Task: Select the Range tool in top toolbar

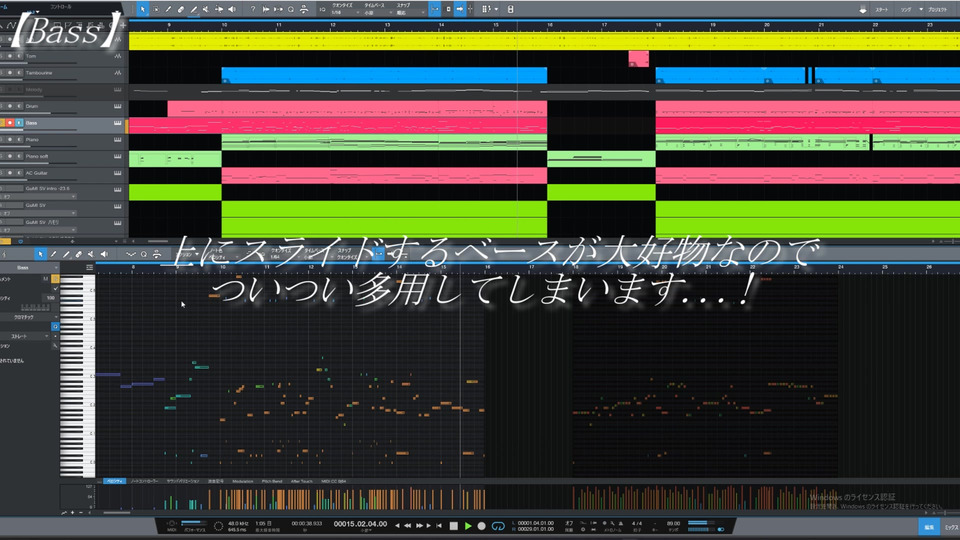Action: pyautogui.click(x=156, y=9)
